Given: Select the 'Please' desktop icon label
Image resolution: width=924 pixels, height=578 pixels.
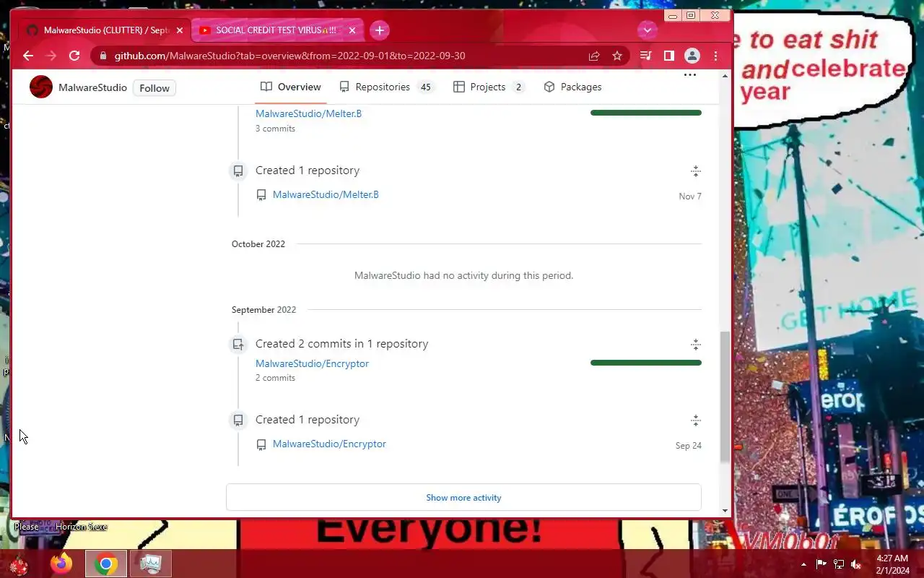Looking at the screenshot, I should pyautogui.click(x=27, y=527).
